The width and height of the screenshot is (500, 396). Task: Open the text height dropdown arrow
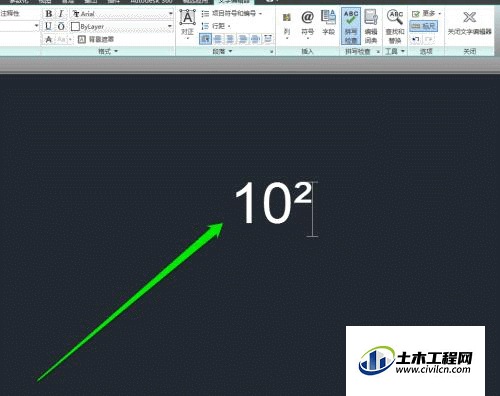[36, 26]
